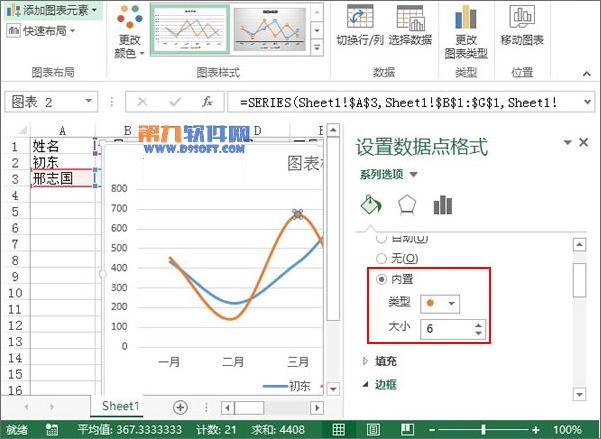The image size is (601, 439).
Task: Select the Series Options bar chart icon
Action: [x=443, y=205]
